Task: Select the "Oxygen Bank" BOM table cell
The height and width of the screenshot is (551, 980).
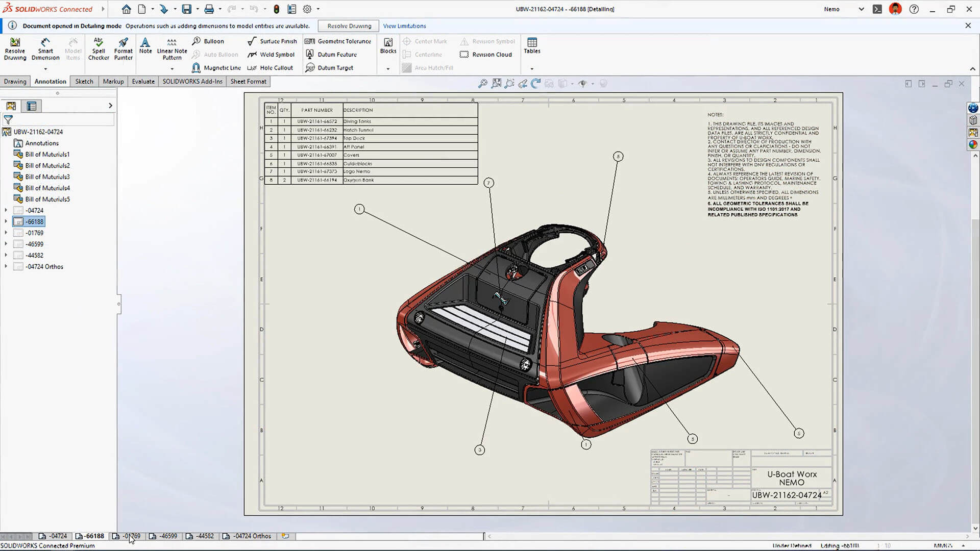Action: 410,180
